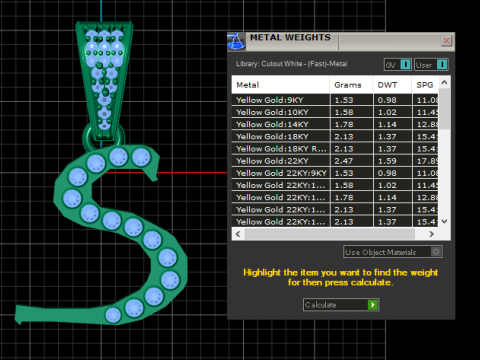Select the Yellow Gold:14KY row

click(x=335, y=124)
